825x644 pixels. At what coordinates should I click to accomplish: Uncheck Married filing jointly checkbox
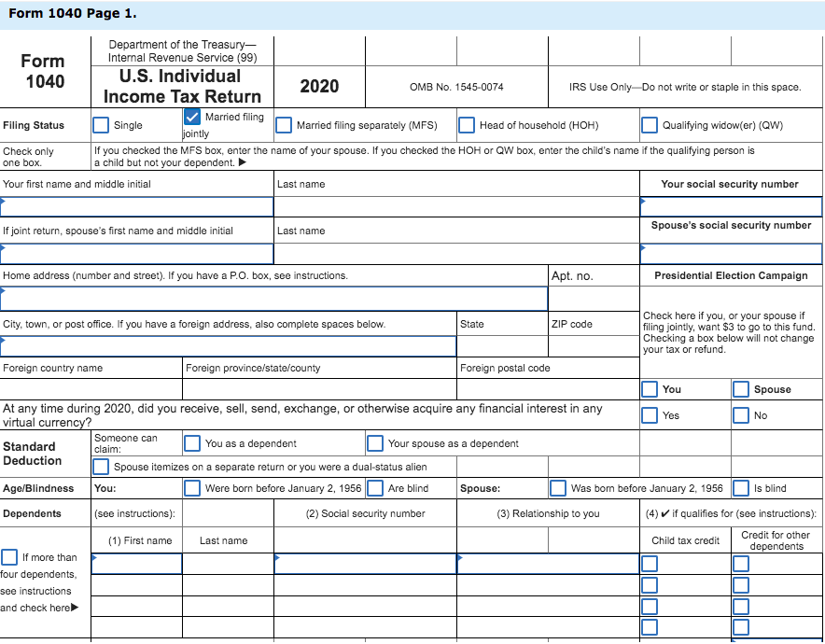(x=192, y=117)
